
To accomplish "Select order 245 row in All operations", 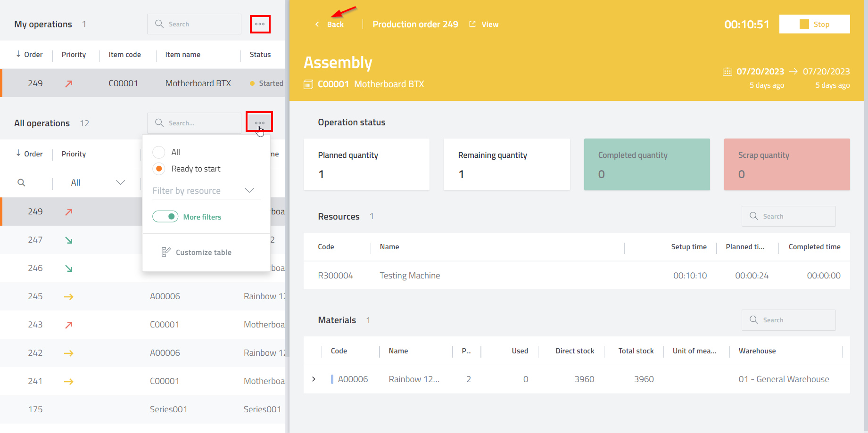I will (141, 296).
